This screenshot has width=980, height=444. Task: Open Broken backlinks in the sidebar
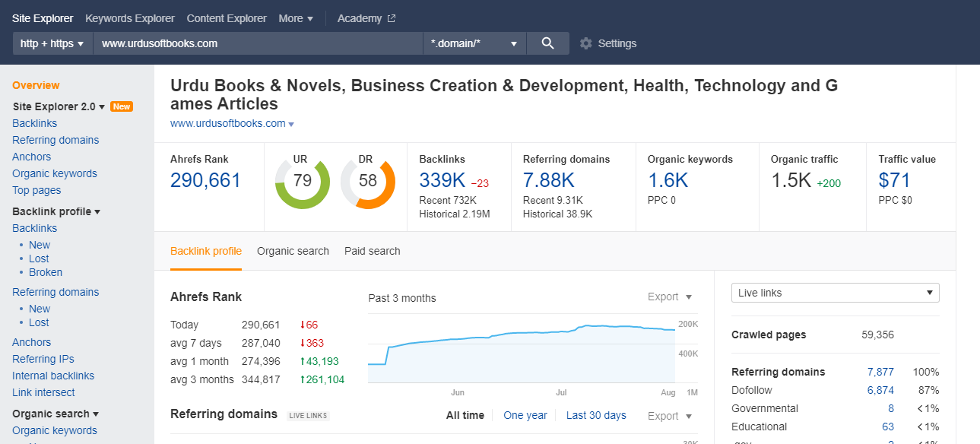click(46, 272)
